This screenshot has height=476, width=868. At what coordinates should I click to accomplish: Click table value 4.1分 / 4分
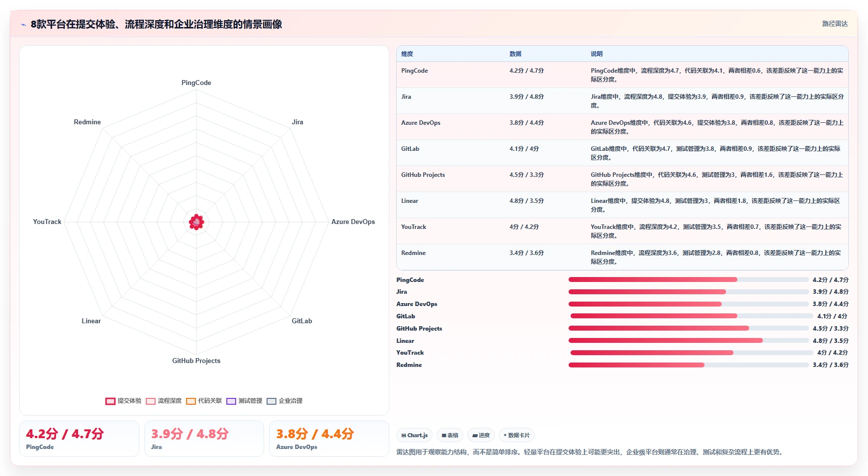tap(524, 149)
